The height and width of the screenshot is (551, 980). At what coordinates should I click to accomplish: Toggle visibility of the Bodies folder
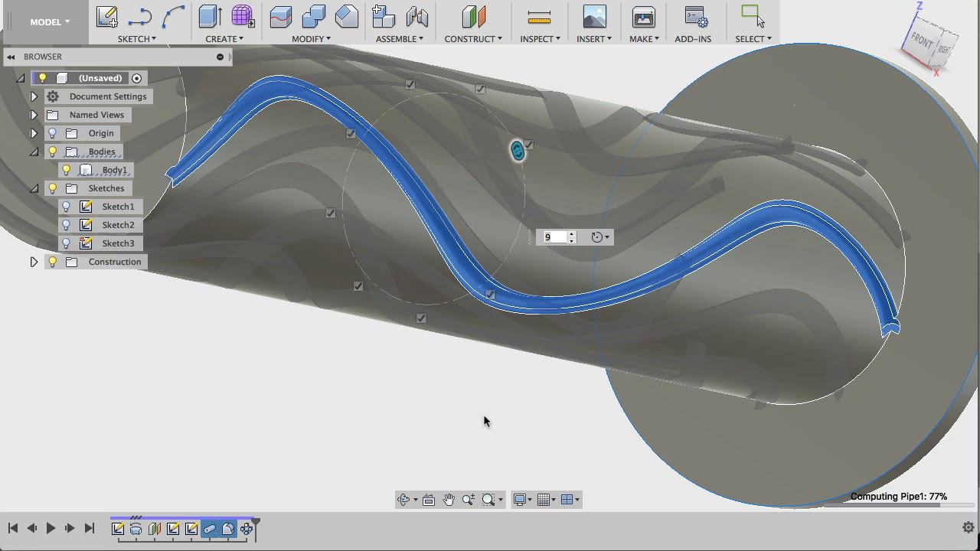[53, 152]
